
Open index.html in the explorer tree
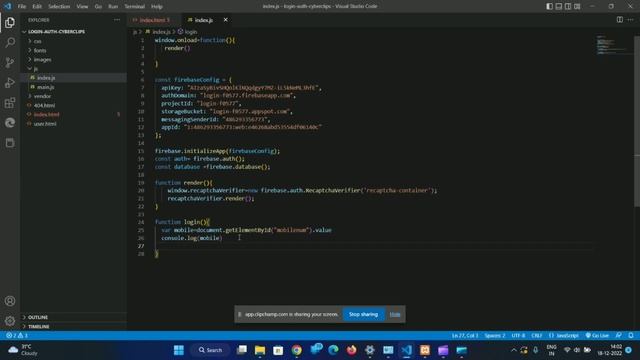pos(73,114)
